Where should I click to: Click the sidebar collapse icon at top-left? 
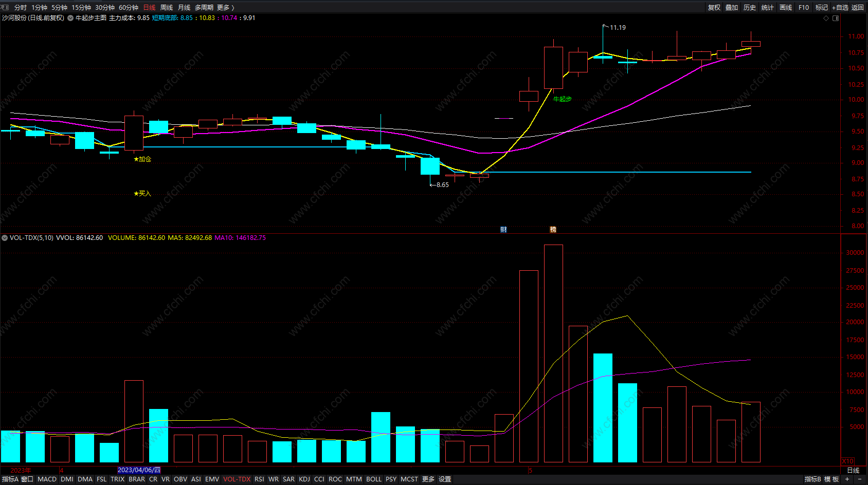(6, 8)
